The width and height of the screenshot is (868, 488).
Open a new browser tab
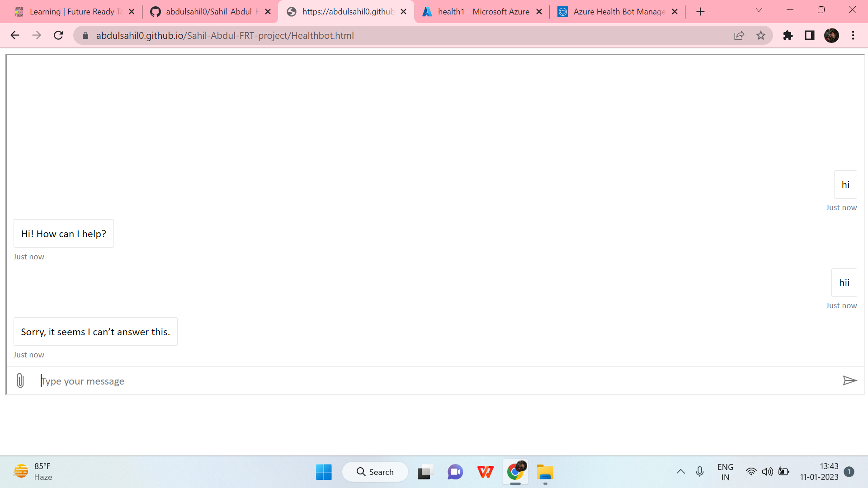pos(700,11)
